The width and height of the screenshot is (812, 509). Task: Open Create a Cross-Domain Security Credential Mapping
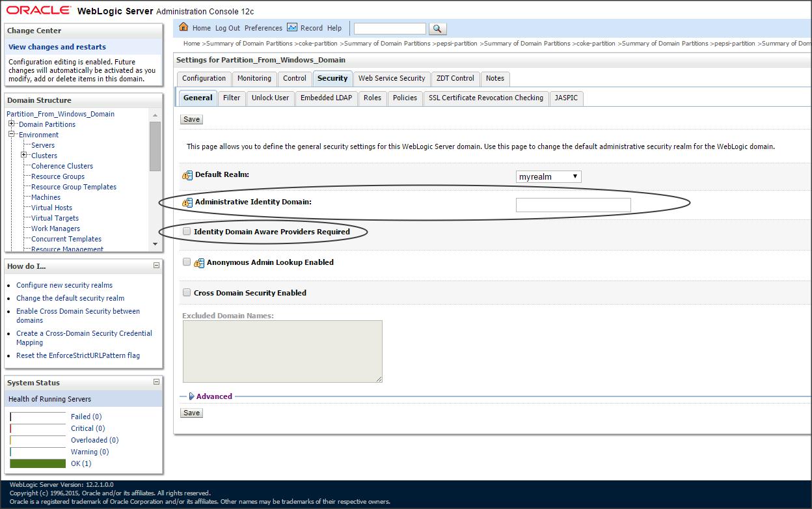pos(84,338)
